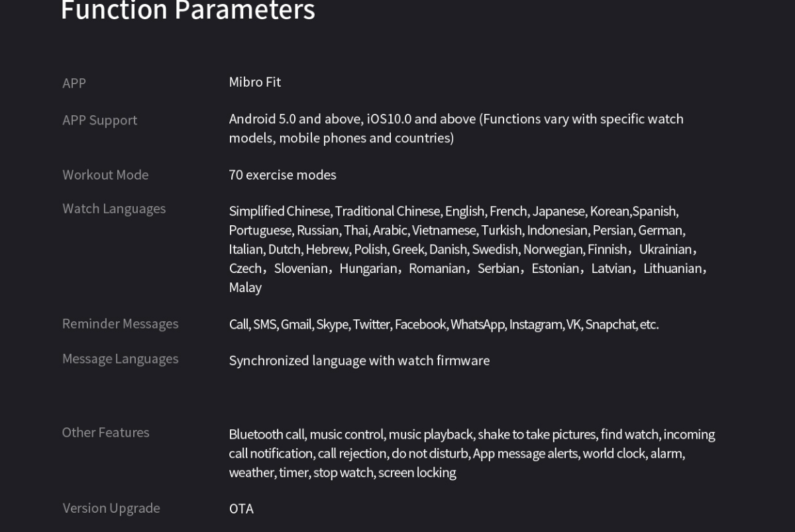Click the Lithuanian language entry

coord(672,268)
